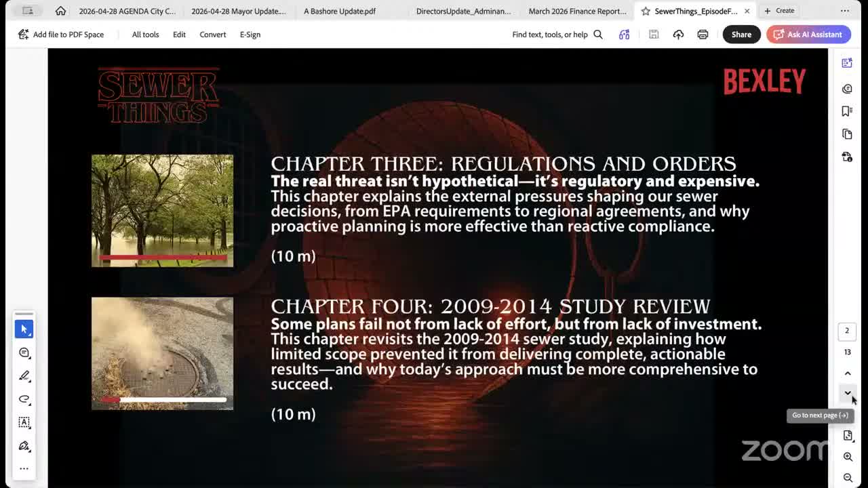Click the current page number box
Screen dimensions: 868x488
(847, 331)
